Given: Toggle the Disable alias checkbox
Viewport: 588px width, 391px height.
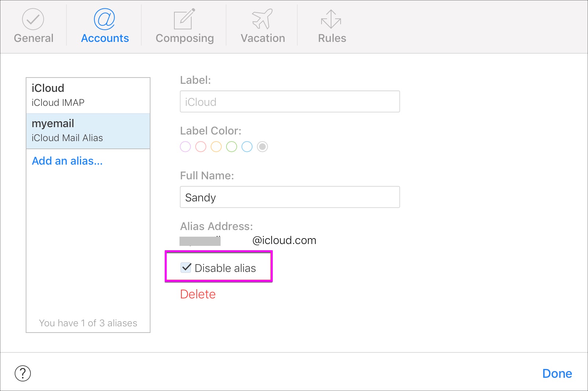Looking at the screenshot, I should tap(186, 268).
